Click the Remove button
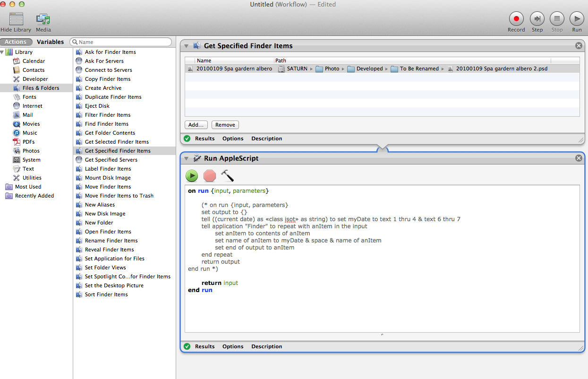The width and height of the screenshot is (588, 379). tap(225, 125)
